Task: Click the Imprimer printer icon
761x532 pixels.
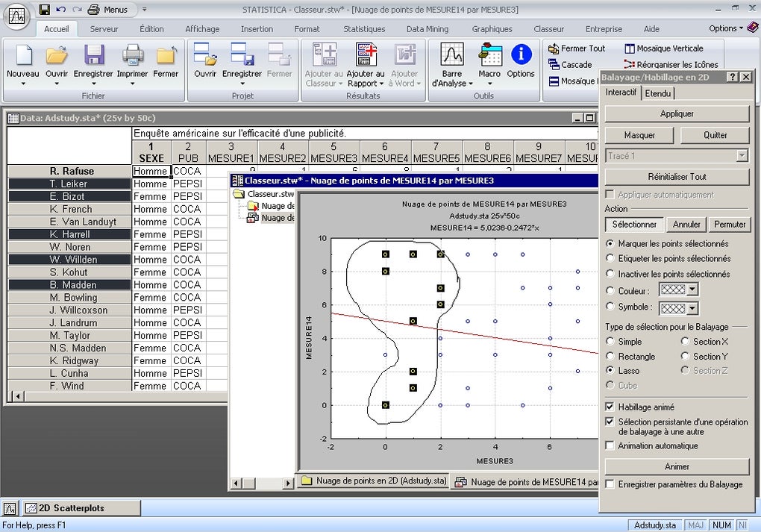Action: pos(132,56)
